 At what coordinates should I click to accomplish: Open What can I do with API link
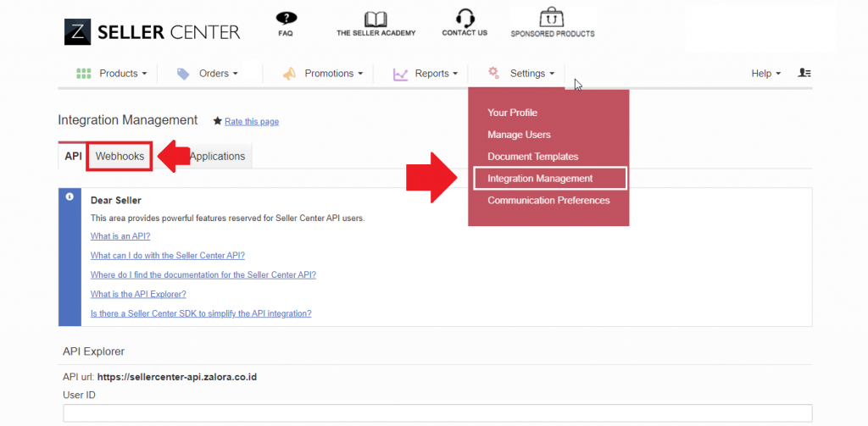(168, 256)
